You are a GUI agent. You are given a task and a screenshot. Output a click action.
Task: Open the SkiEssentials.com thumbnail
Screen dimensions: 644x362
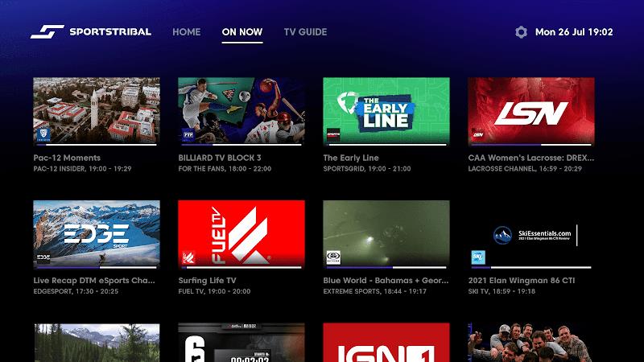(531, 232)
